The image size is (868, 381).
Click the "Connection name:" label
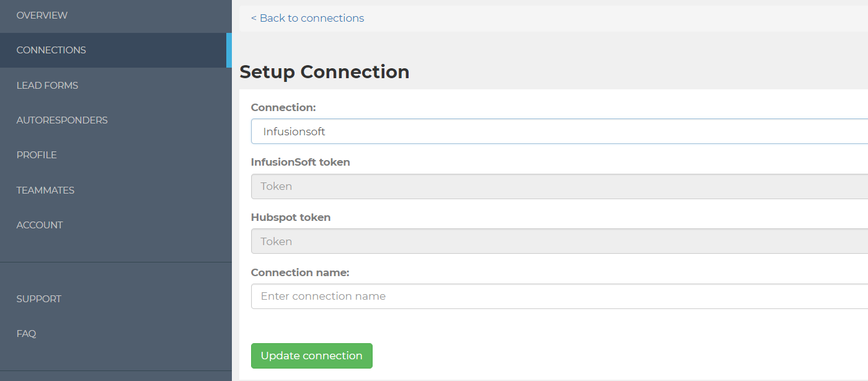coord(300,272)
